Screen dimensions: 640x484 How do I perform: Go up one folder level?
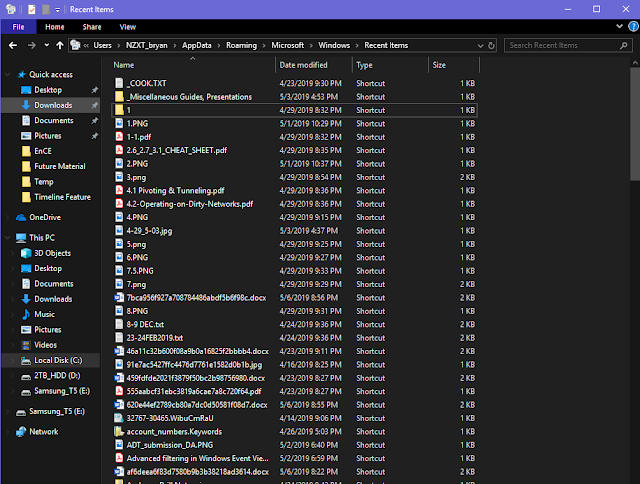coord(60,45)
